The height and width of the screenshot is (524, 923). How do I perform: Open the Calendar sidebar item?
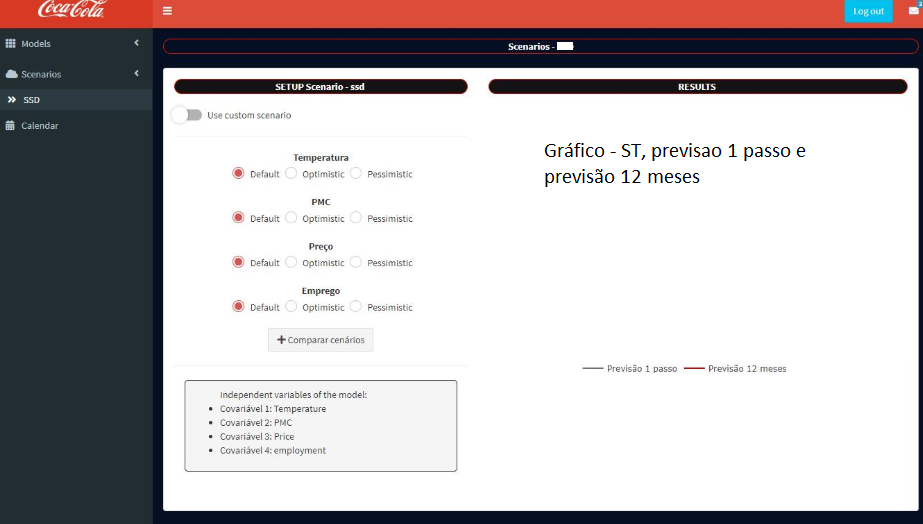pyautogui.click(x=76, y=125)
